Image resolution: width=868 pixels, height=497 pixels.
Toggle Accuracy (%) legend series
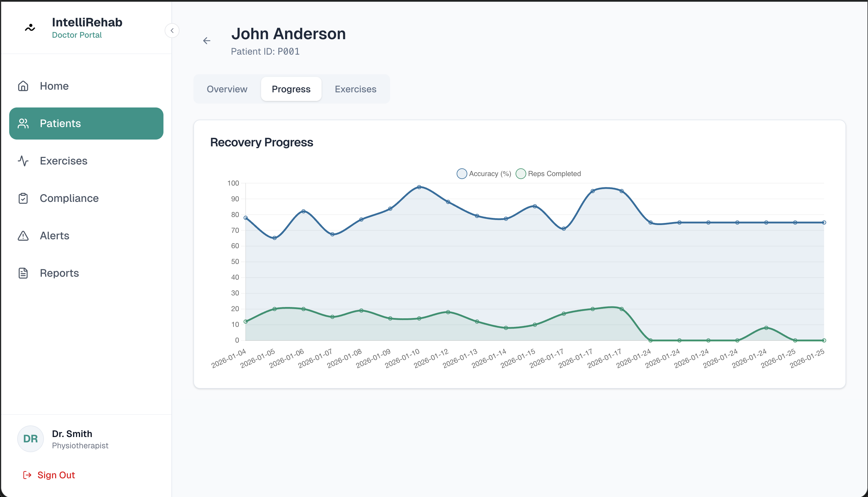pos(490,174)
